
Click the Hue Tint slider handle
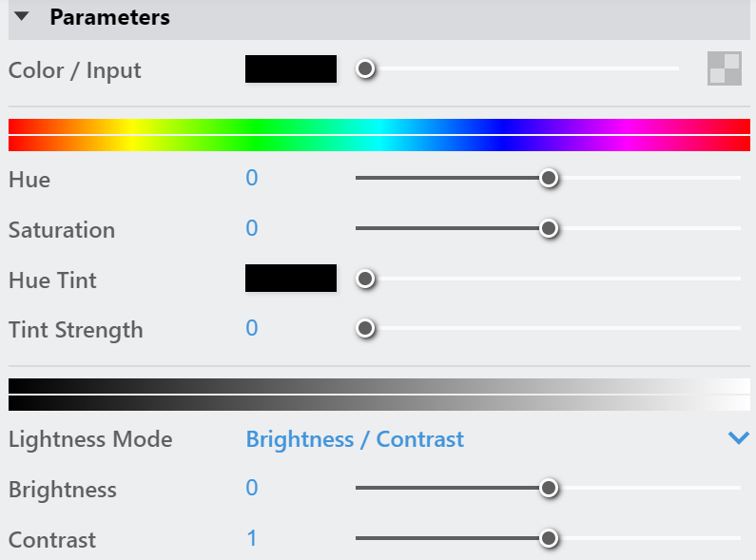tap(365, 279)
